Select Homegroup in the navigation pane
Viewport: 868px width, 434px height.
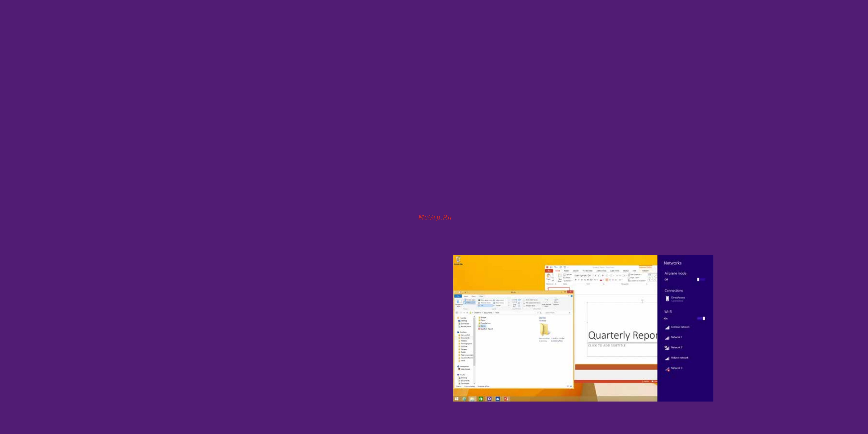tap(463, 367)
